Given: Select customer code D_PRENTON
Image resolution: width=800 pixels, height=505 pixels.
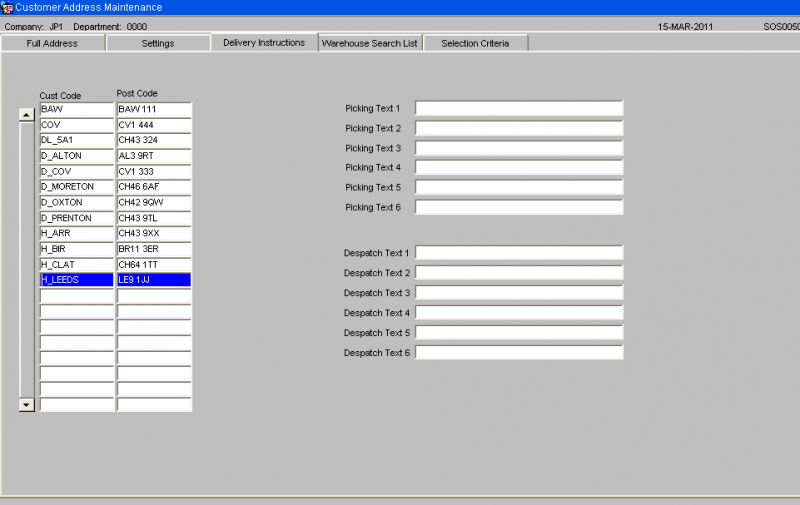Looking at the screenshot, I should coord(77,218).
